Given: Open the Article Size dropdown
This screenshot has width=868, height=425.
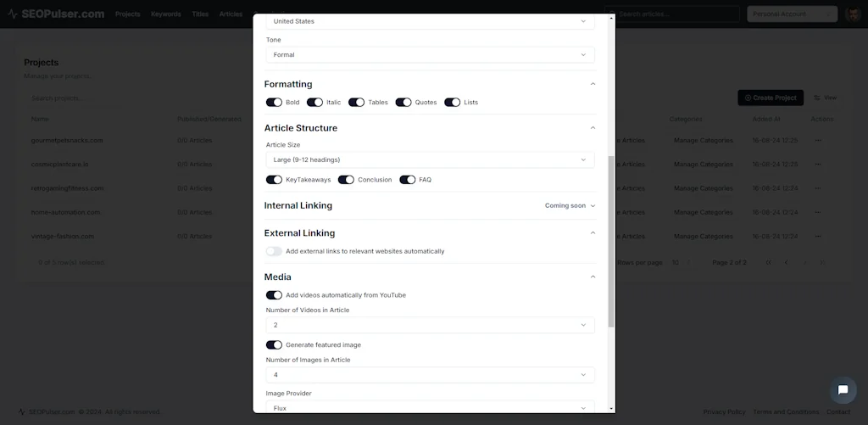Looking at the screenshot, I should click(430, 159).
